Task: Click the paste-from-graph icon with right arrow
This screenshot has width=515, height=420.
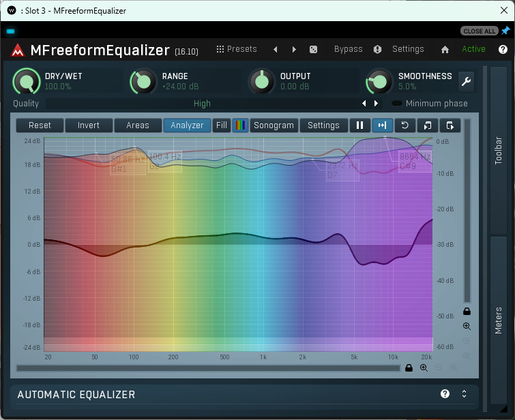Action: point(450,125)
